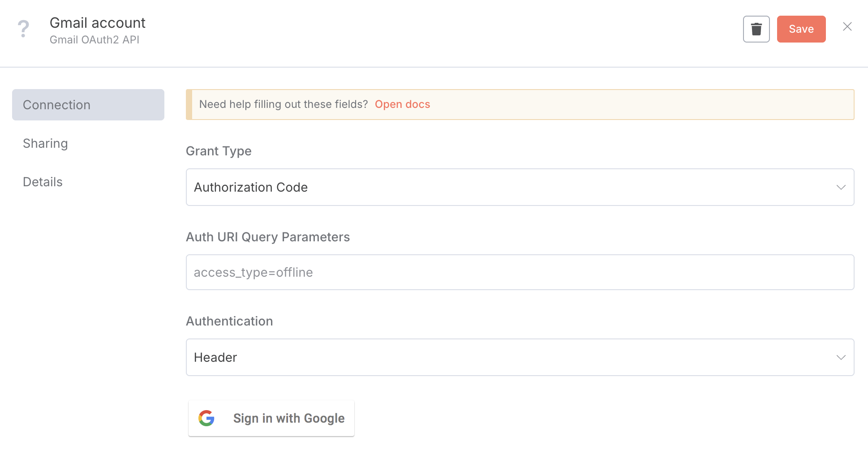868x471 pixels.
Task: Delete credential with trash icon
Action: pyautogui.click(x=756, y=29)
